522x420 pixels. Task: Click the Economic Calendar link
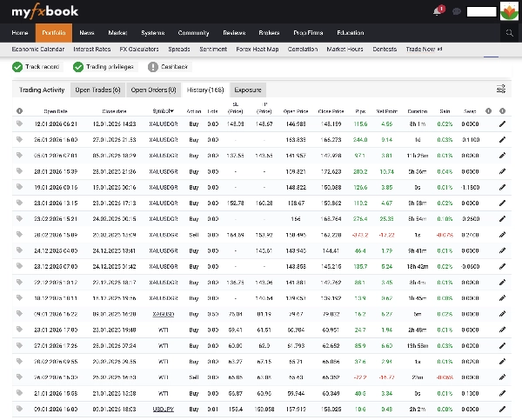39,50
